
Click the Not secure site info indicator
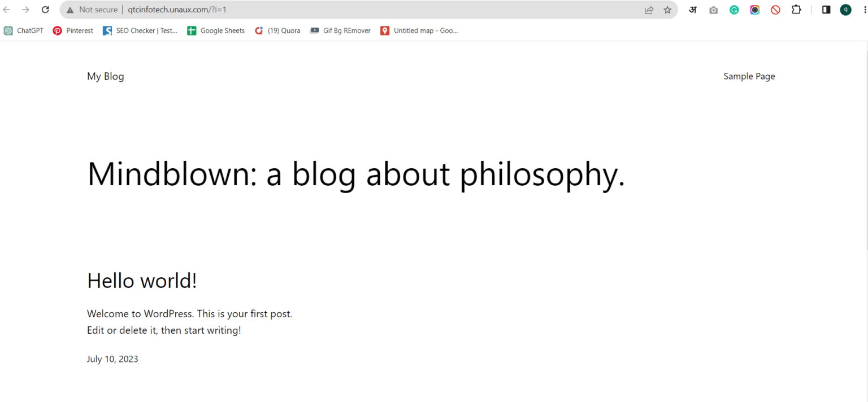click(92, 10)
